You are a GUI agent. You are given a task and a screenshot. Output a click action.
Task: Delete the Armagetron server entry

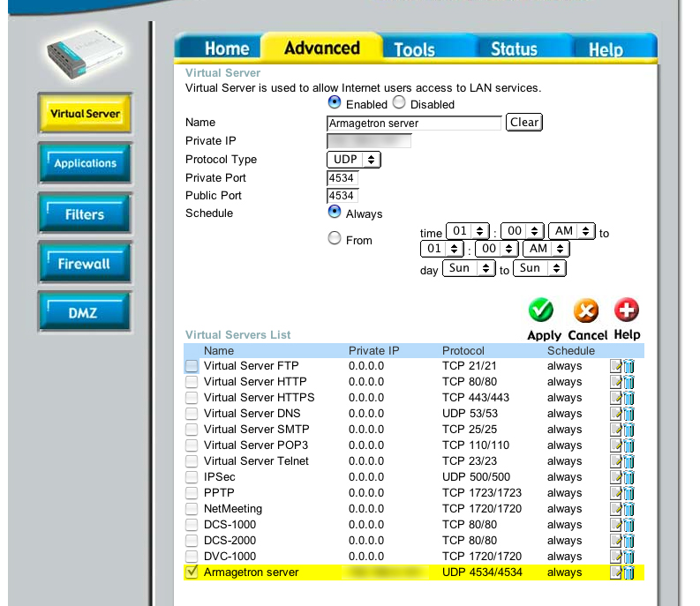tap(629, 572)
